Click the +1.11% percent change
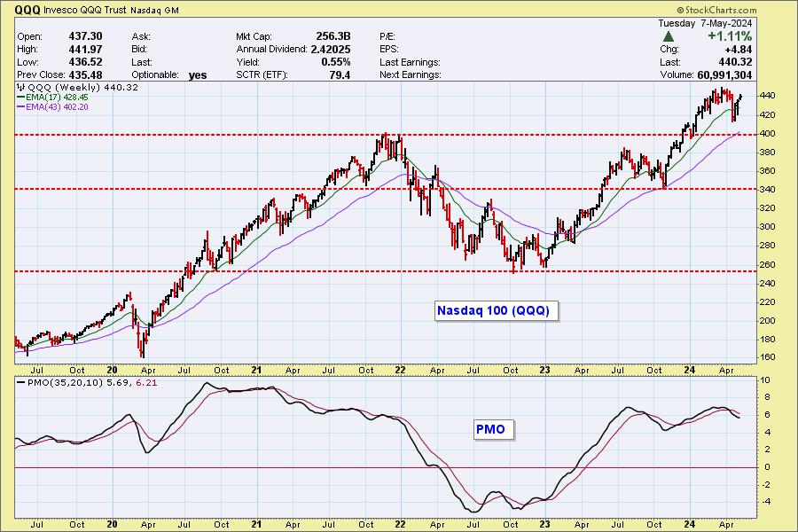The image size is (798, 532). [x=730, y=36]
